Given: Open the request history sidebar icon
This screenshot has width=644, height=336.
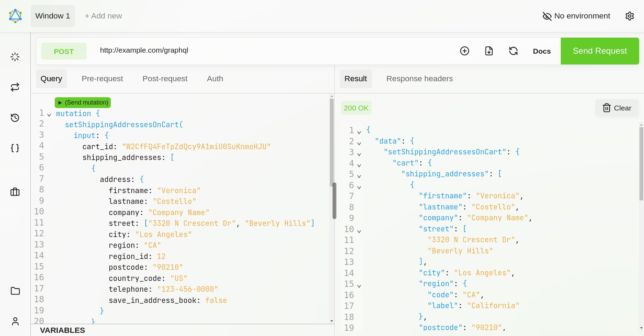Looking at the screenshot, I should (x=15, y=118).
